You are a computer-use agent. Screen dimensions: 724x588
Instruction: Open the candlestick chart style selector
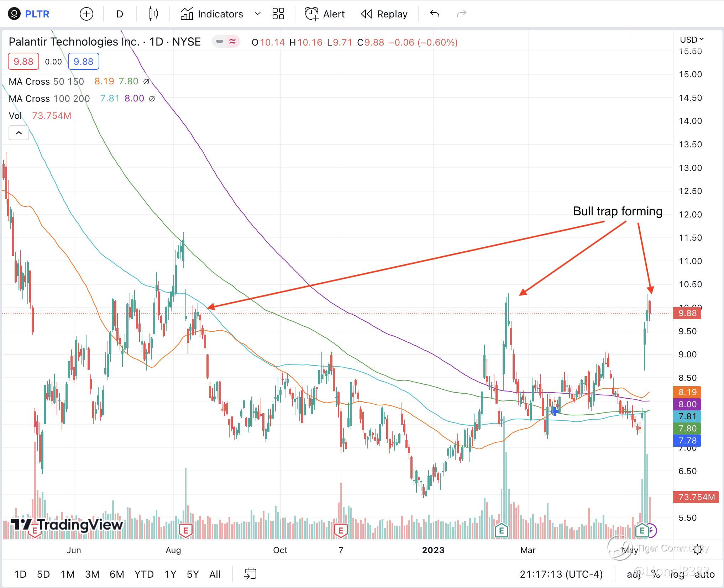pyautogui.click(x=153, y=14)
